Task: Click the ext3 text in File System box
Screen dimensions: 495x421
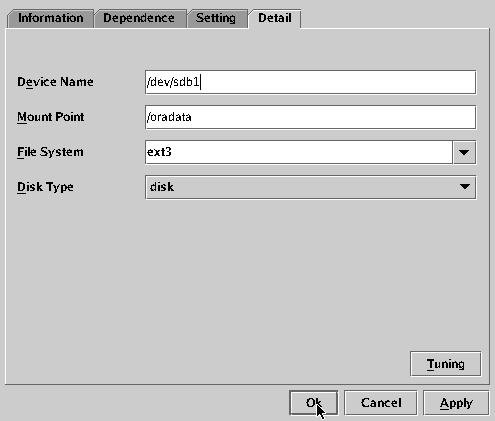Action: [x=159, y=152]
